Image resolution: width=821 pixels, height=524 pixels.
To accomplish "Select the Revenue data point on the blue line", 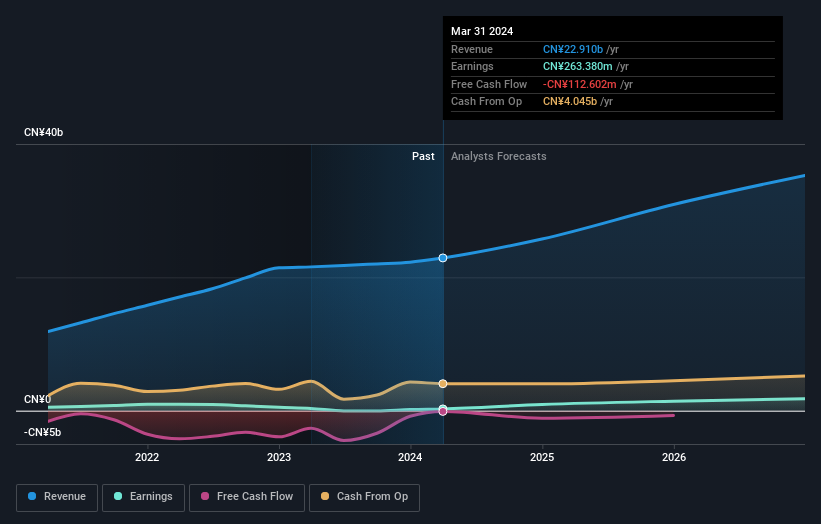I will 443,258.
